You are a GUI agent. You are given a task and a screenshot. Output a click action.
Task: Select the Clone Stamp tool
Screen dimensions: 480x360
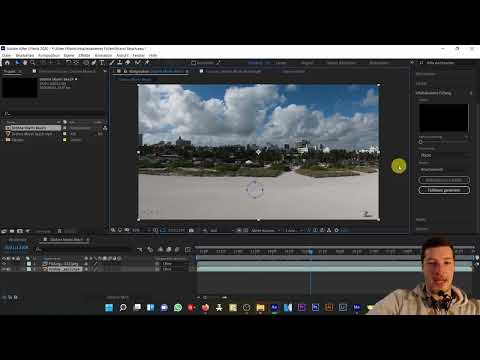pos(120,63)
